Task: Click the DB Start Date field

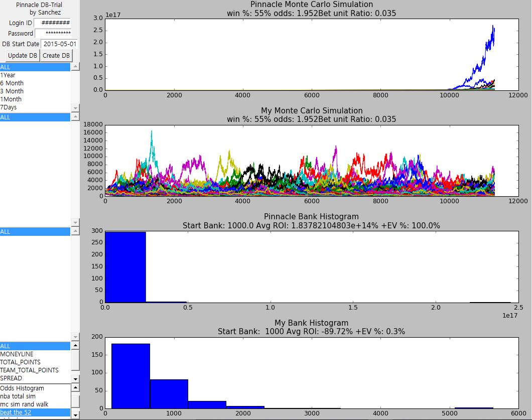Action: point(59,44)
